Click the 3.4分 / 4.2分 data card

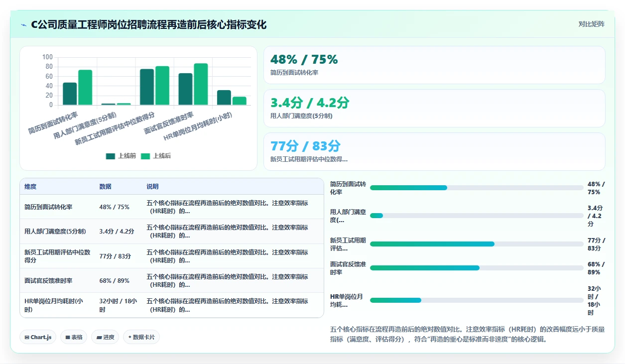(434, 108)
